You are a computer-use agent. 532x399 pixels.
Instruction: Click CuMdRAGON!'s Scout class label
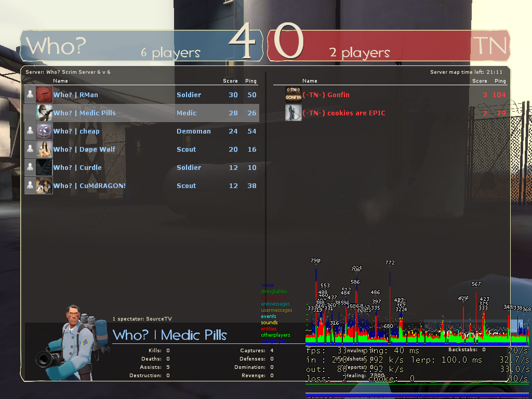[x=187, y=185]
